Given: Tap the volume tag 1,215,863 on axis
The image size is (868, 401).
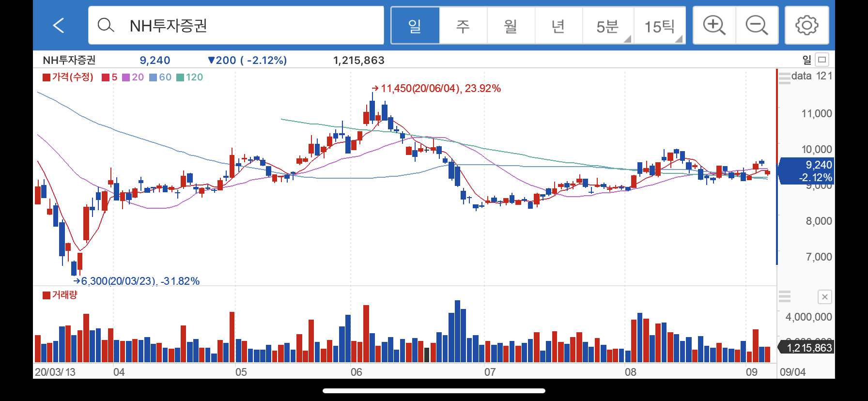Looking at the screenshot, I should [x=806, y=347].
